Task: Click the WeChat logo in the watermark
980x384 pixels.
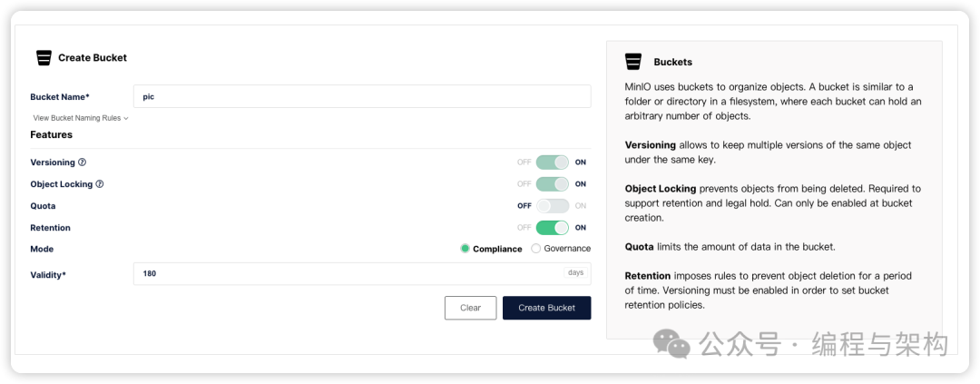Action: 672,344
